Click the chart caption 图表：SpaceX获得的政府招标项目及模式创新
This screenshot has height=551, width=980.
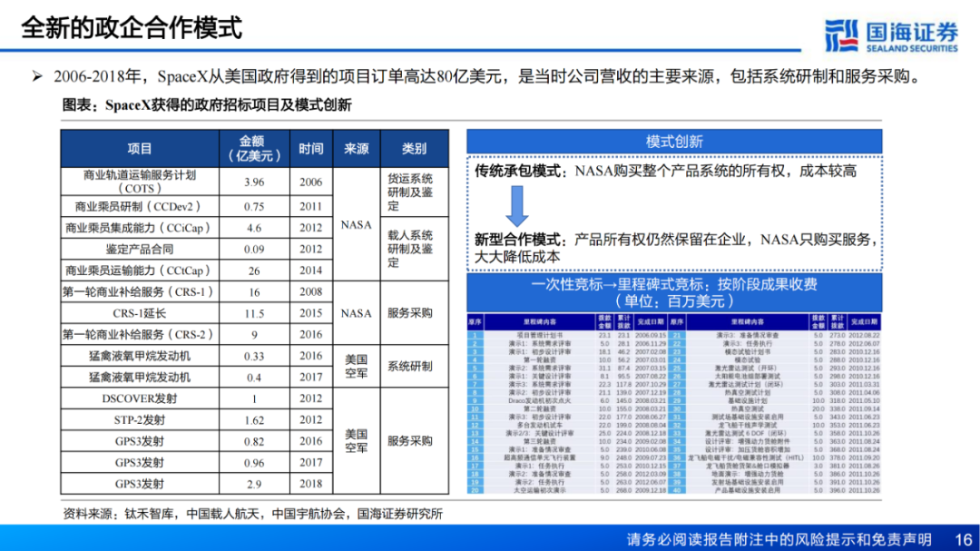(x=207, y=105)
